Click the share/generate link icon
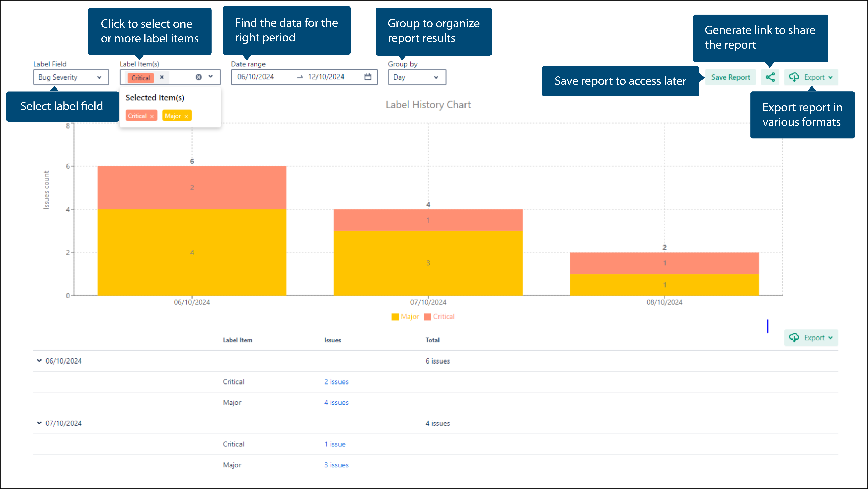The height and width of the screenshot is (489, 868). coord(770,77)
